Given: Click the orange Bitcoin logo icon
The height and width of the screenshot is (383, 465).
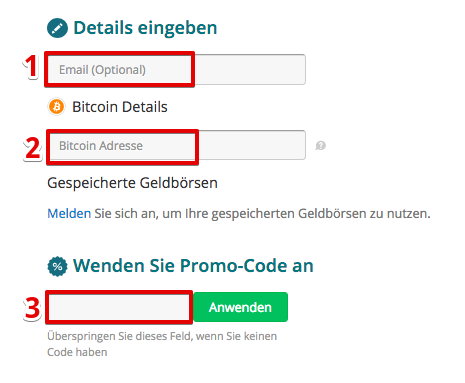Looking at the screenshot, I should click(x=57, y=107).
